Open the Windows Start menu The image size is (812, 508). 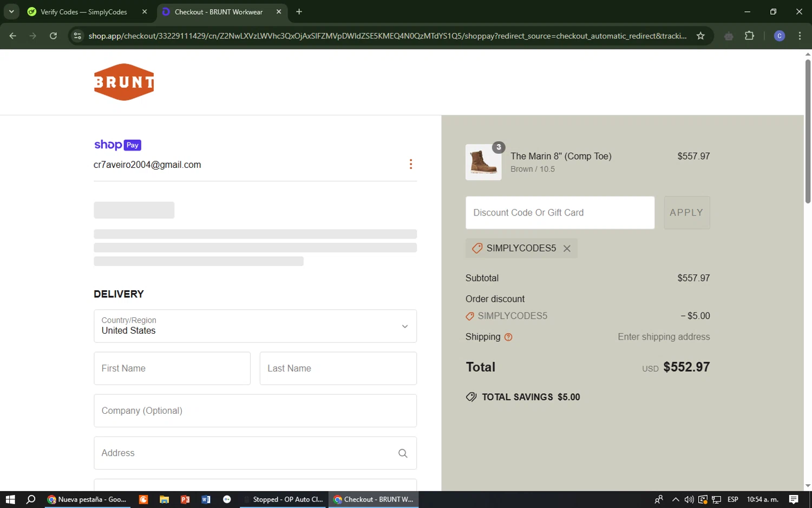[10, 499]
